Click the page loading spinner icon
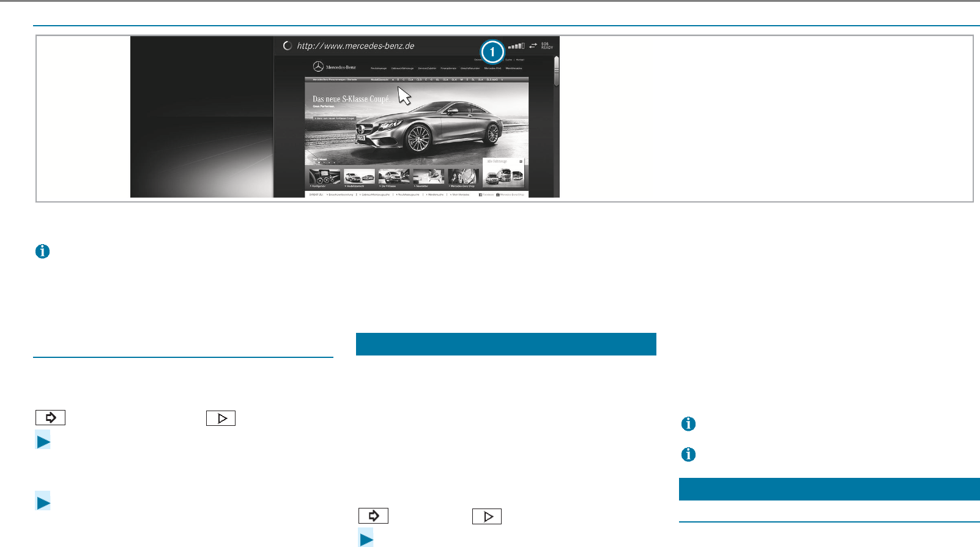 pyautogui.click(x=288, y=46)
